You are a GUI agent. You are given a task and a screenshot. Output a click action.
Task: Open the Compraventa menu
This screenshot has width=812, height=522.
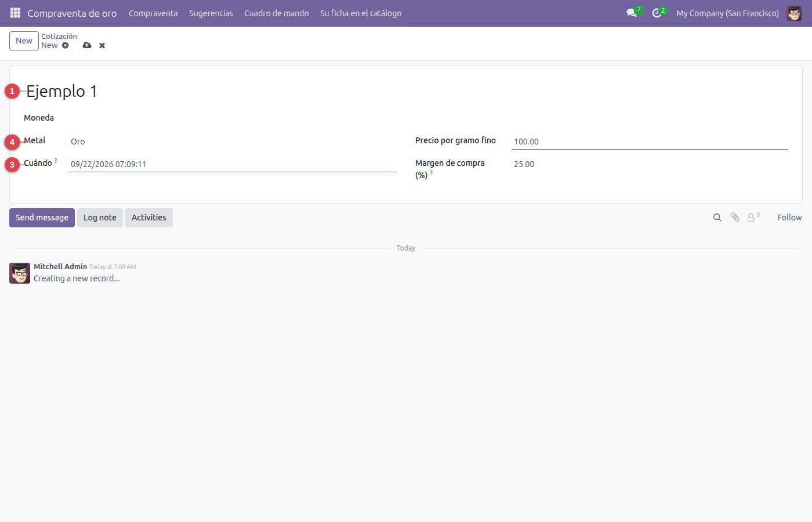[x=153, y=13]
